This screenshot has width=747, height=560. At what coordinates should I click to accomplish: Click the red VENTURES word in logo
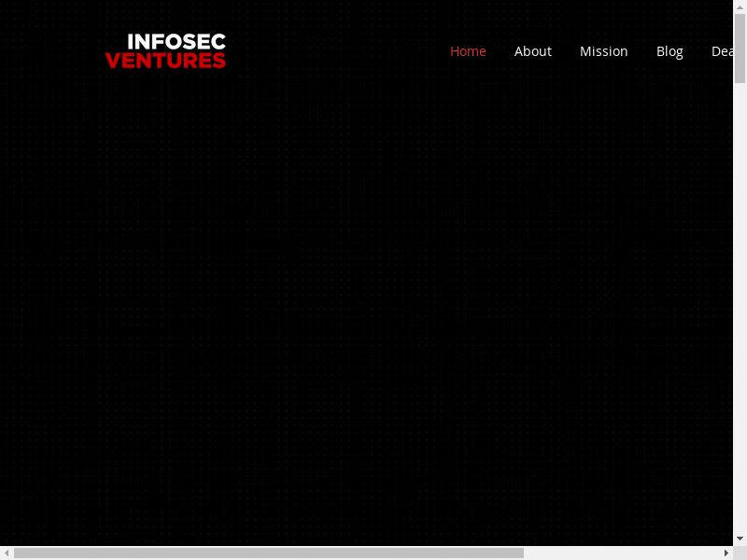165,61
